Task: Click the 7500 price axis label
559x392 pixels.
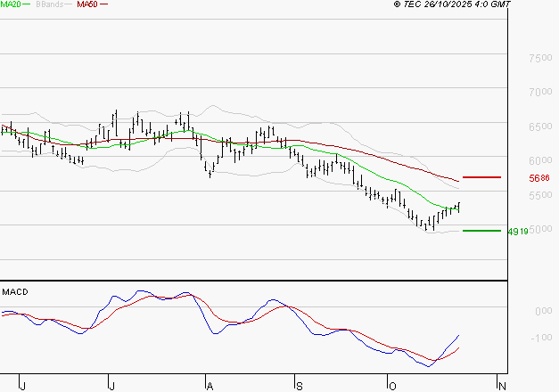Action: coord(538,58)
